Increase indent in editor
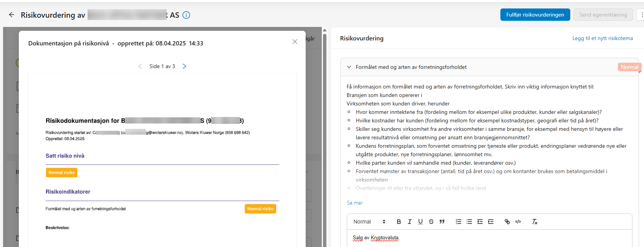644x247 pixels. [x=491, y=222]
